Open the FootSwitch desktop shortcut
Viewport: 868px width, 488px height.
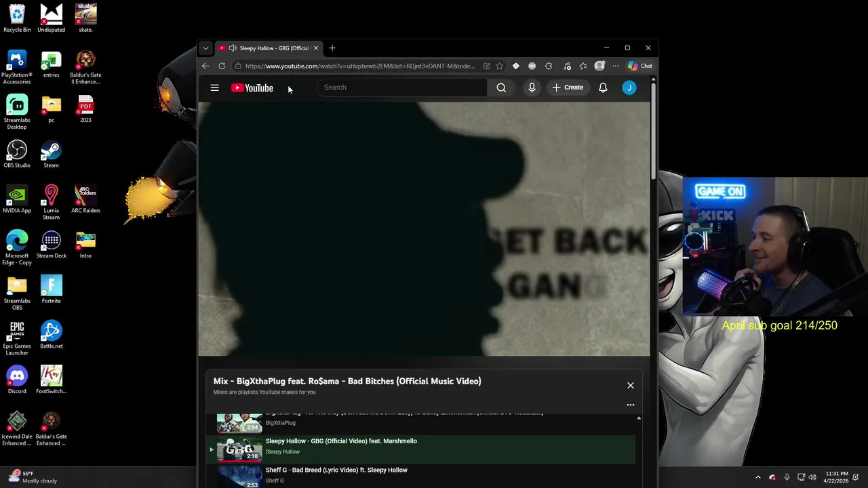pos(51,380)
